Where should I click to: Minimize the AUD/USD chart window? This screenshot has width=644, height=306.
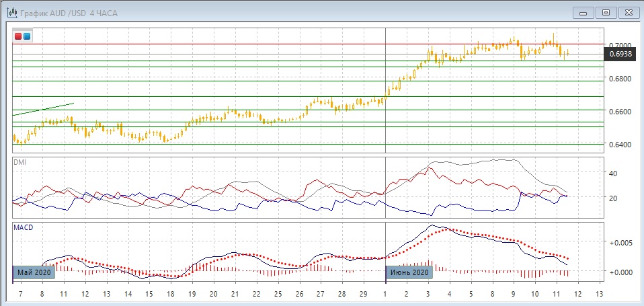(x=583, y=13)
